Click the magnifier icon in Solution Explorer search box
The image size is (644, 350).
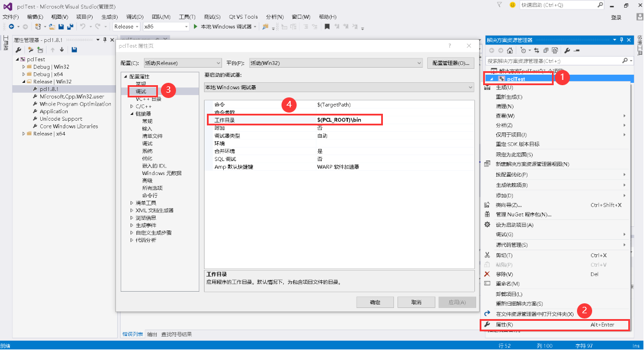(x=625, y=61)
